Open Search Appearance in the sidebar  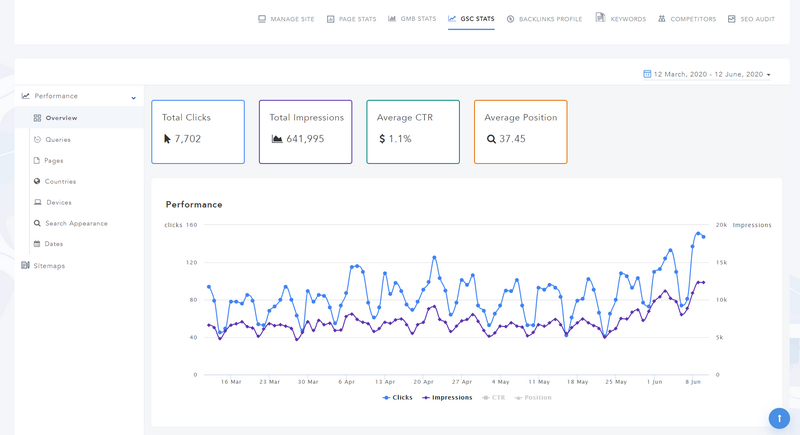tap(76, 223)
